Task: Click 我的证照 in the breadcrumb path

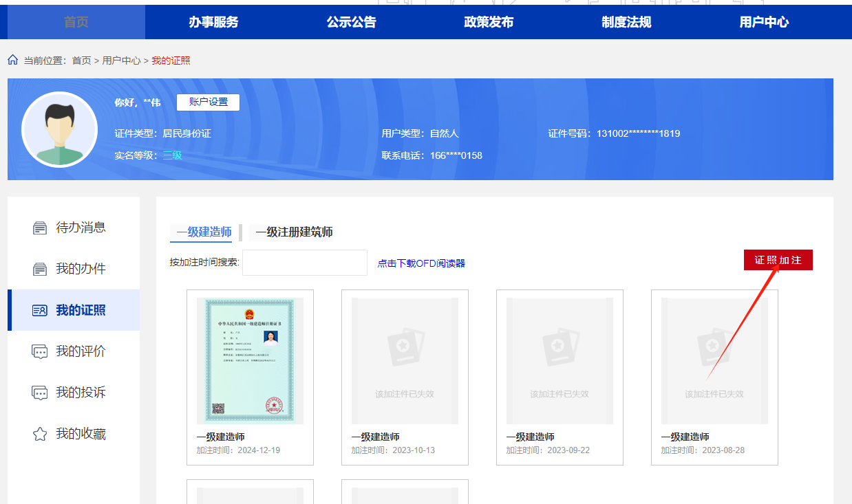Action: 171,61
